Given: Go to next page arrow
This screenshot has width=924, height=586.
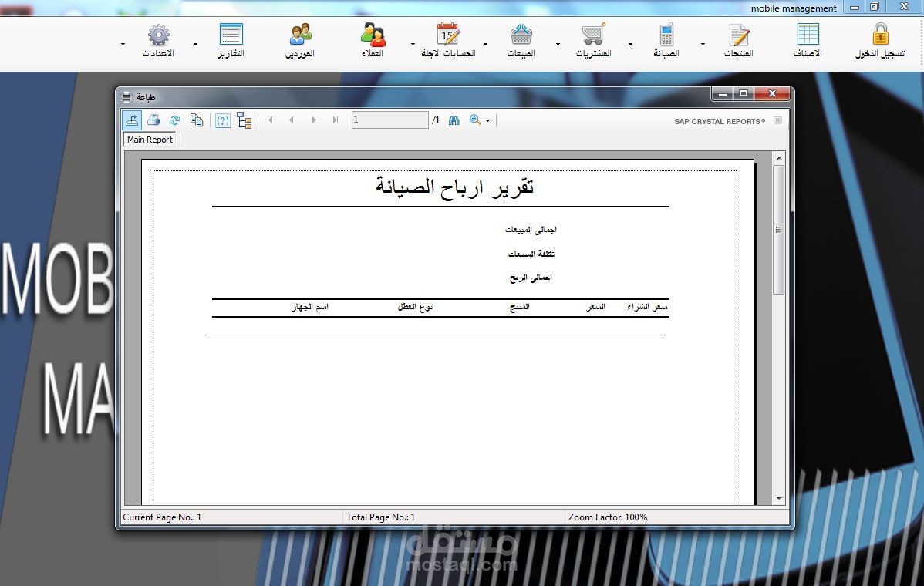Looking at the screenshot, I should pos(313,120).
